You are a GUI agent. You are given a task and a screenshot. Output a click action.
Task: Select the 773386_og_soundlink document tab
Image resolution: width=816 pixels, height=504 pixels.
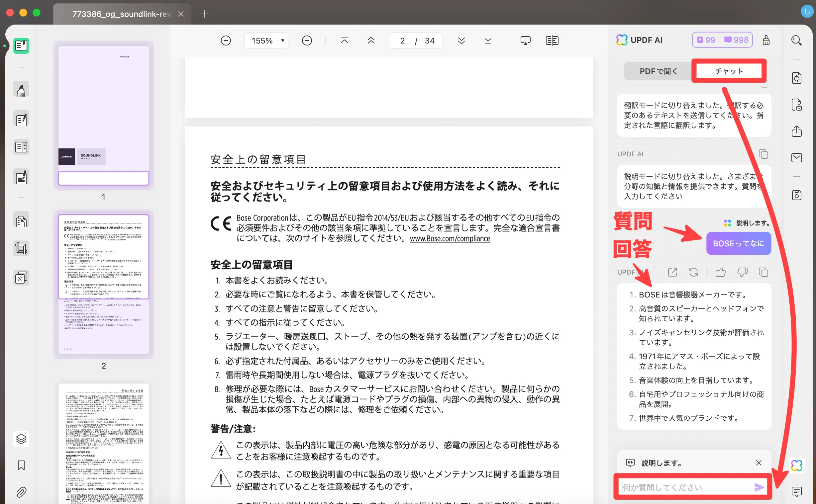point(122,14)
